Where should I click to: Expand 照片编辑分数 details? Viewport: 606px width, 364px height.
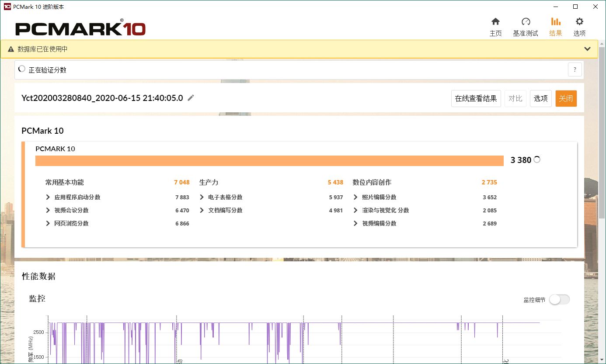coord(356,197)
